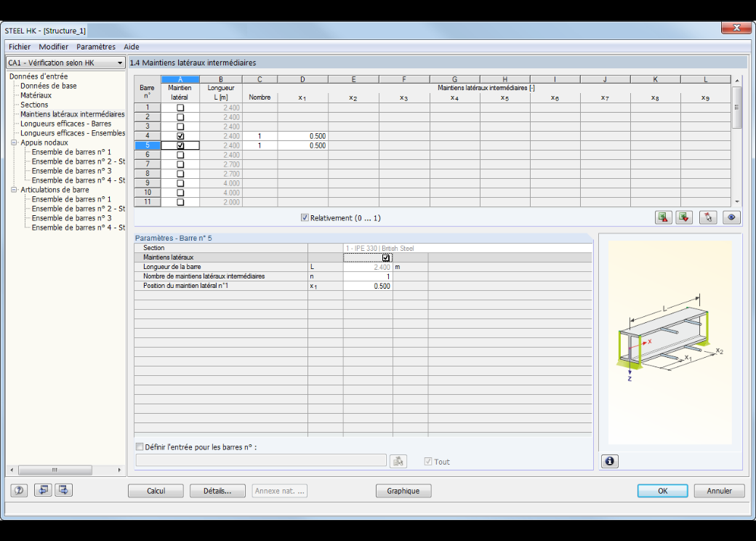Uncheck lateral restraint for bar 4
This screenshot has height=541, width=756.
point(180,136)
